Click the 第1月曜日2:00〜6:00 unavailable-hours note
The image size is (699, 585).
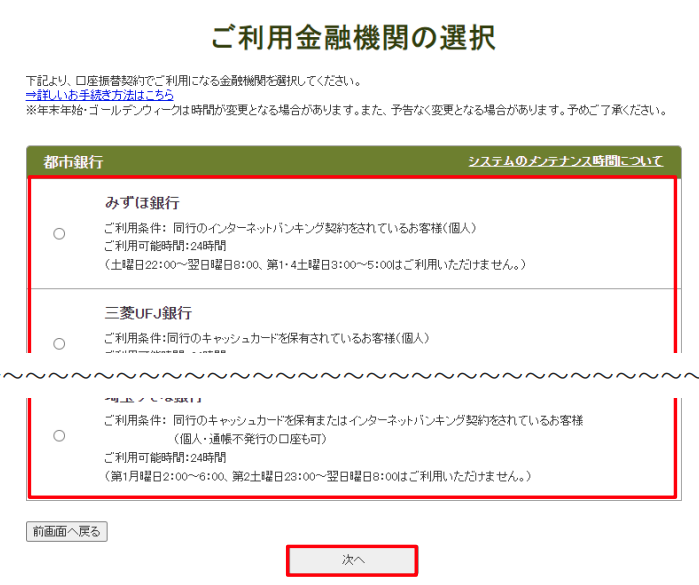[318, 476]
